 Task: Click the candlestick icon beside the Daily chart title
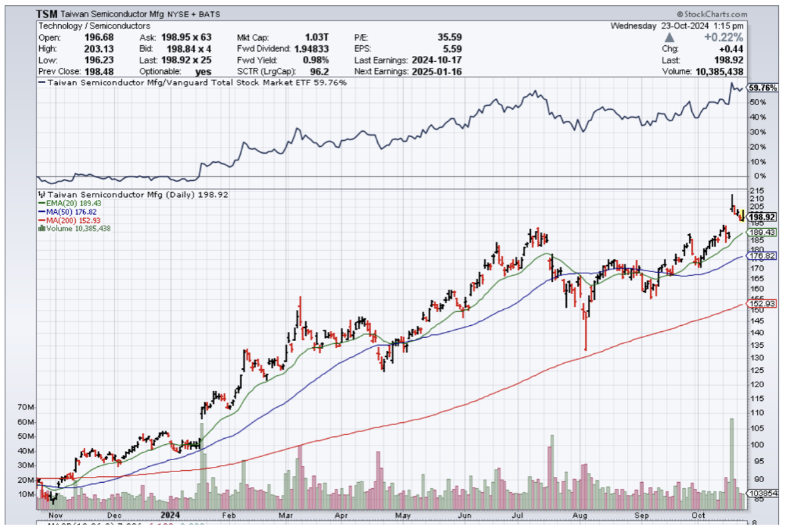point(42,194)
